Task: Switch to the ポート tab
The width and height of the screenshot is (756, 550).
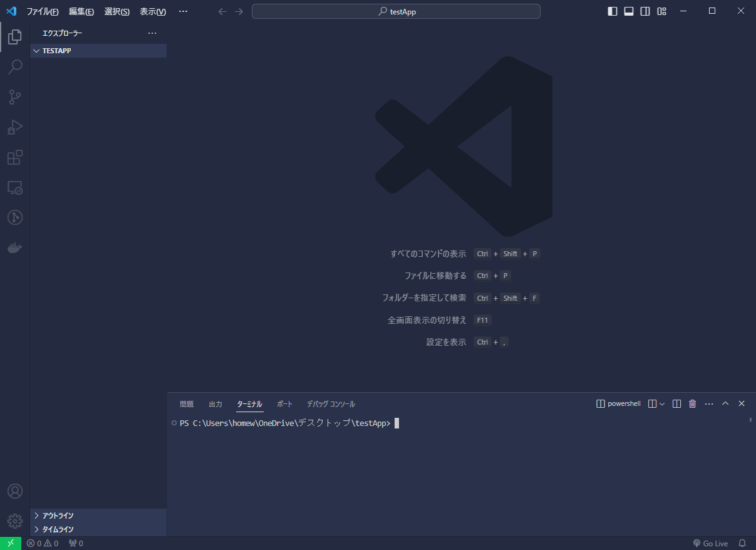Action: [x=285, y=404]
